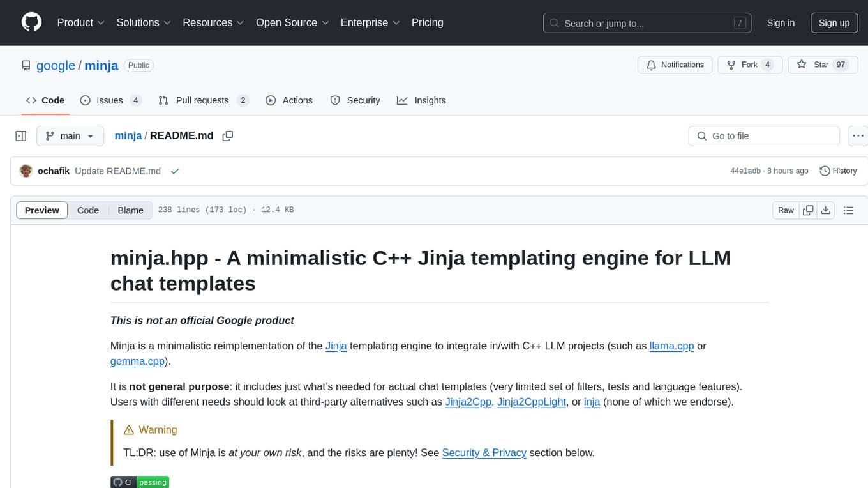This screenshot has width=868, height=488.
Task: Click the Sign in link
Action: (x=781, y=23)
